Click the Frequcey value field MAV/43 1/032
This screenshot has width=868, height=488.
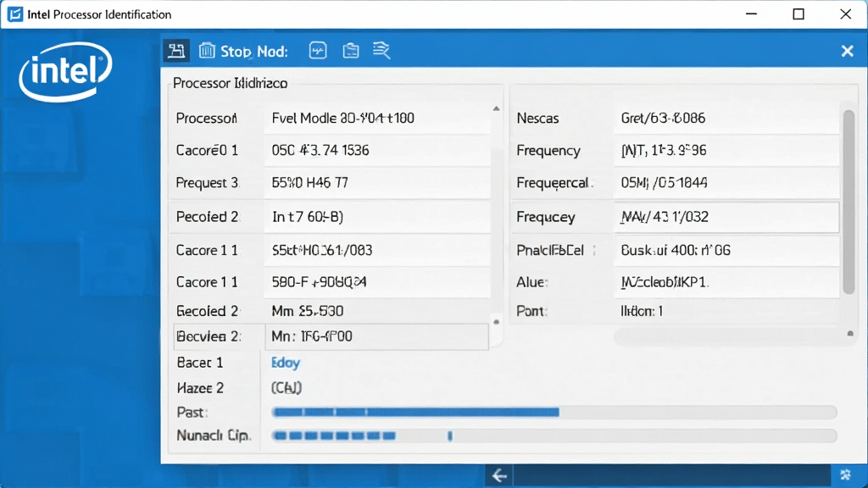726,217
